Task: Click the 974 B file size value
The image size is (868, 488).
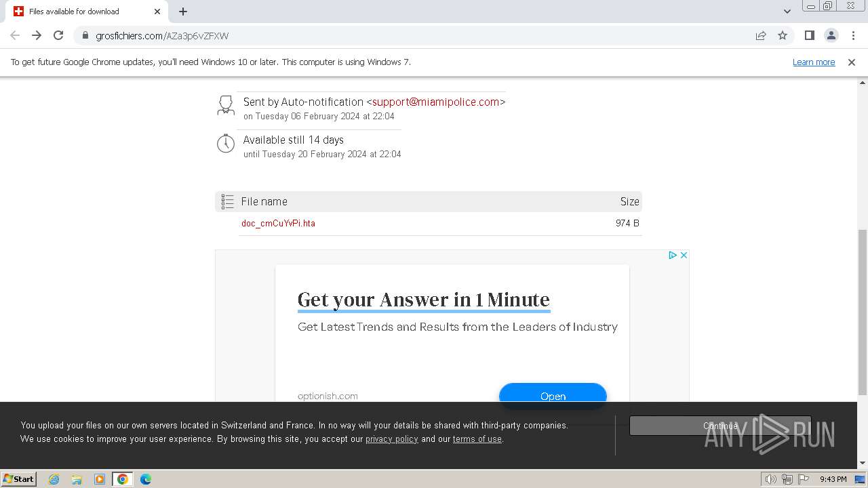Action: 627,223
